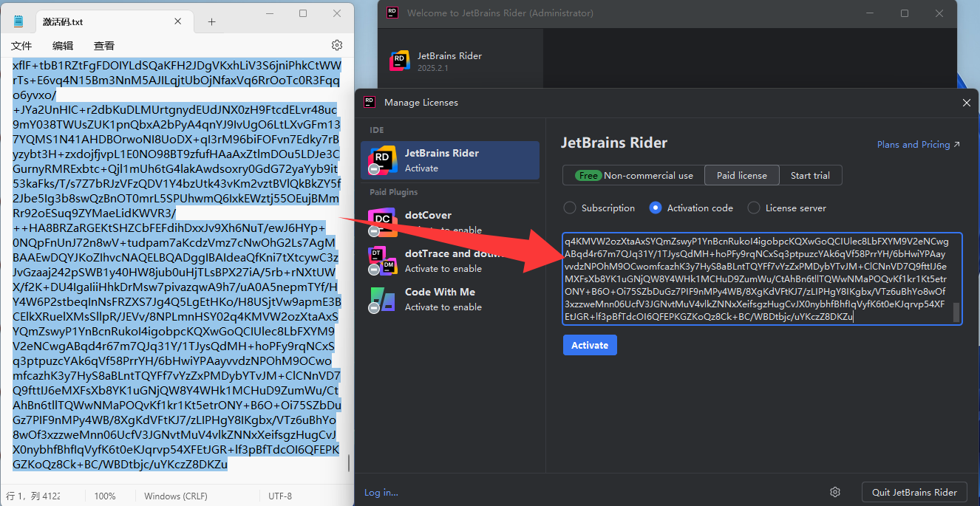Select JetBrains Rider in IDE list
980x506 pixels.
point(450,160)
